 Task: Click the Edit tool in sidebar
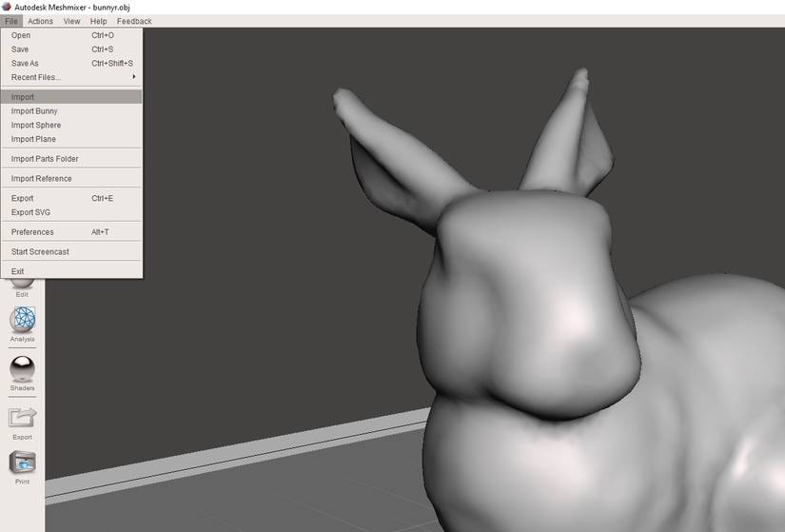pyautogui.click(x=22, y=287)
